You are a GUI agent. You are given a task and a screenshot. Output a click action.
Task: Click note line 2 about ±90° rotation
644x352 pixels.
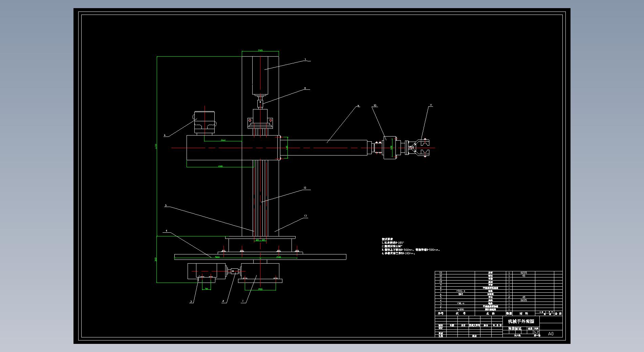pyautogui.click(x=392, y=246)
